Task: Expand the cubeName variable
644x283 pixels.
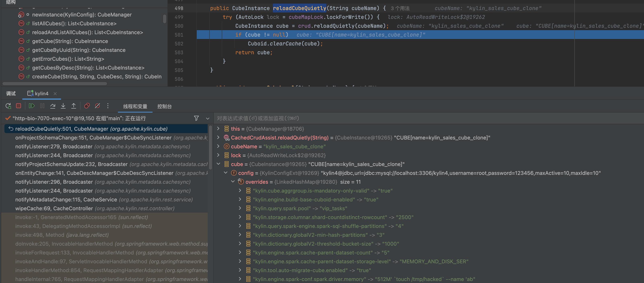Action: pos(218,146)
